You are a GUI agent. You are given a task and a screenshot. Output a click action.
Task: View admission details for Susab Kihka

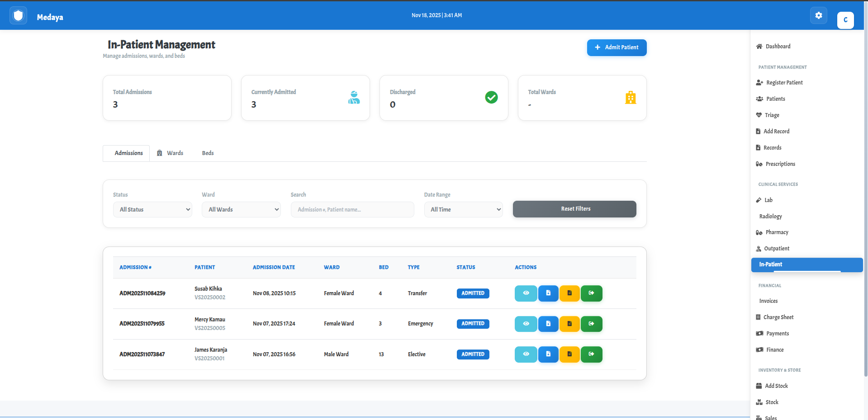526,293
